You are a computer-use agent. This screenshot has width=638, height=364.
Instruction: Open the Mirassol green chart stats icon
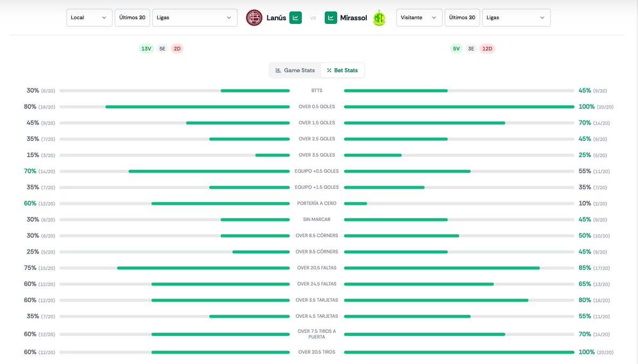point(331,18)
